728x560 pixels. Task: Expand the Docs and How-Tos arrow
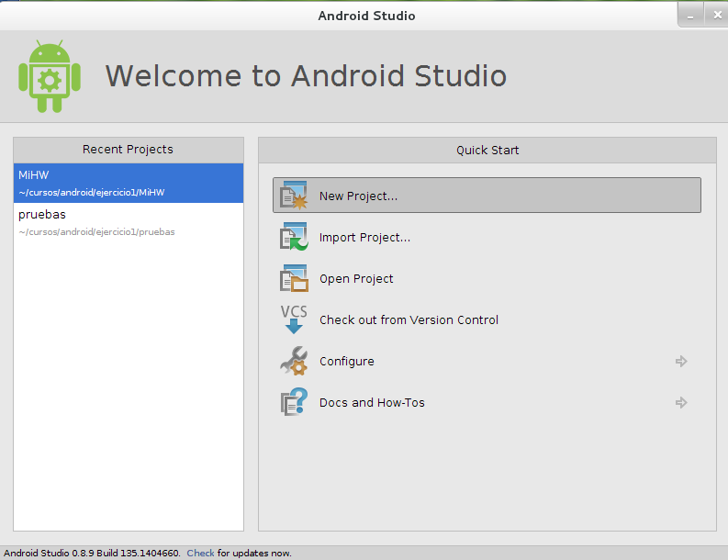[681, 403]
